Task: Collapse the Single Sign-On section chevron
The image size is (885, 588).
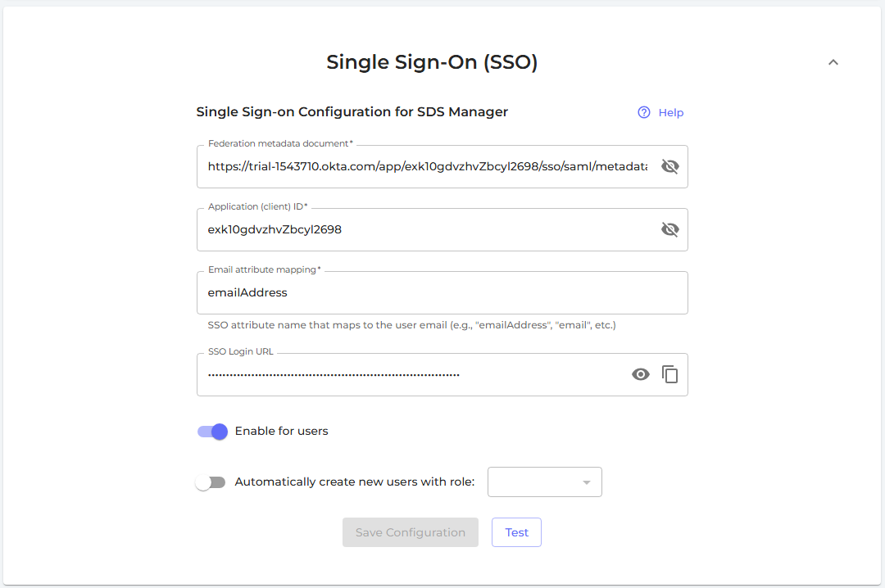Action: coord(833,62)
